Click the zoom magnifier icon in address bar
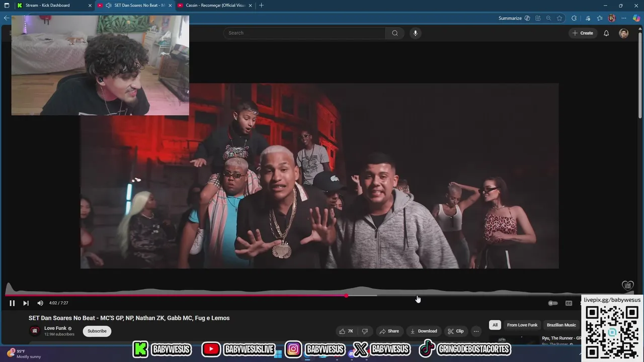 point(548,18)
